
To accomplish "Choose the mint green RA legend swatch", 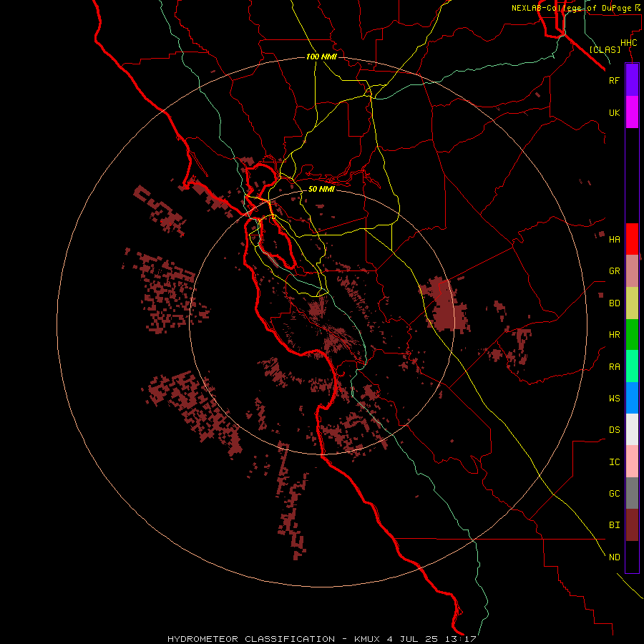I will pos(632,366).
